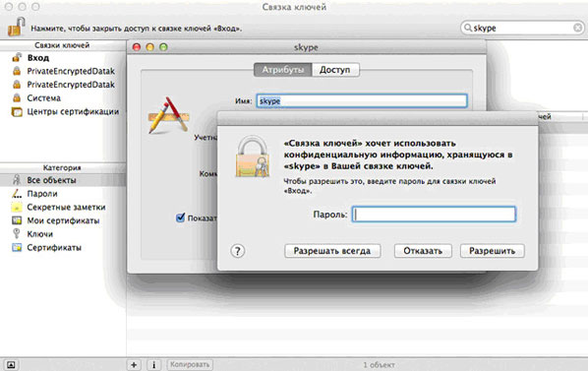The width and height of the screenshot is (588, 371).
Task: Switch to the Атрибуты tab
Action: click(x=283, y=70)
